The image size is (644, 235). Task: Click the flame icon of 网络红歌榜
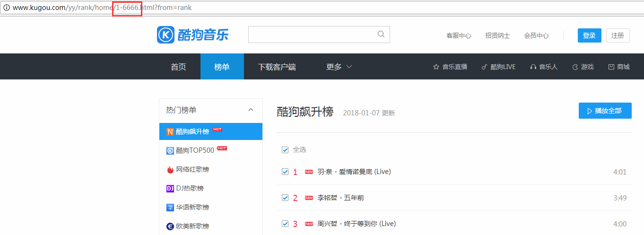[x=170, y=169]
